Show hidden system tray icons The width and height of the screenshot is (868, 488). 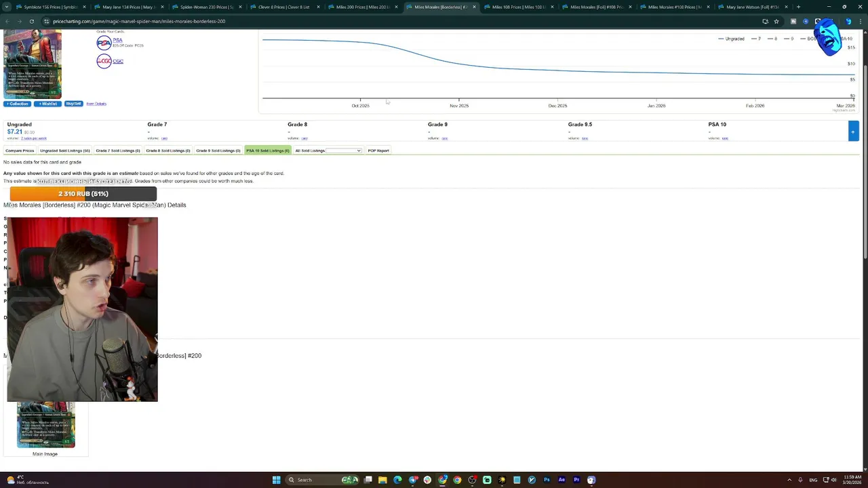[790, 480]
